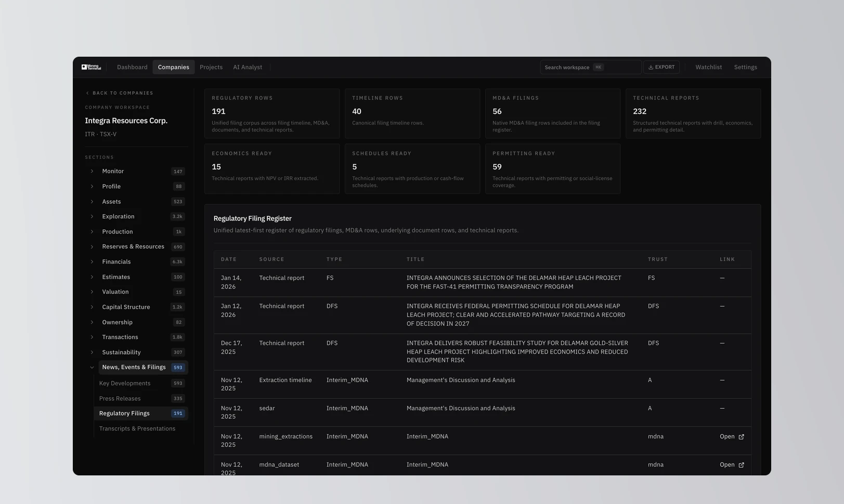The height and width of the screenshot is (504, 844).
Task: Open the Monitor section label
Action: 113,171
